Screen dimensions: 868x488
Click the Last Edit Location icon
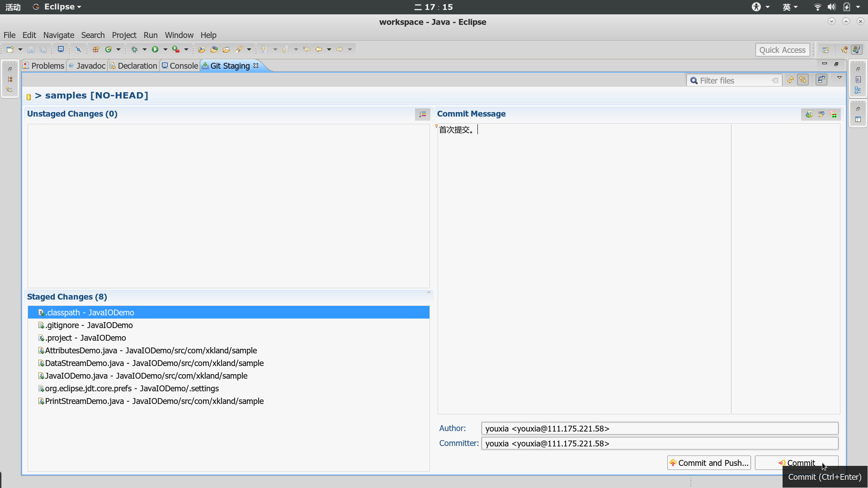point(307,49)
